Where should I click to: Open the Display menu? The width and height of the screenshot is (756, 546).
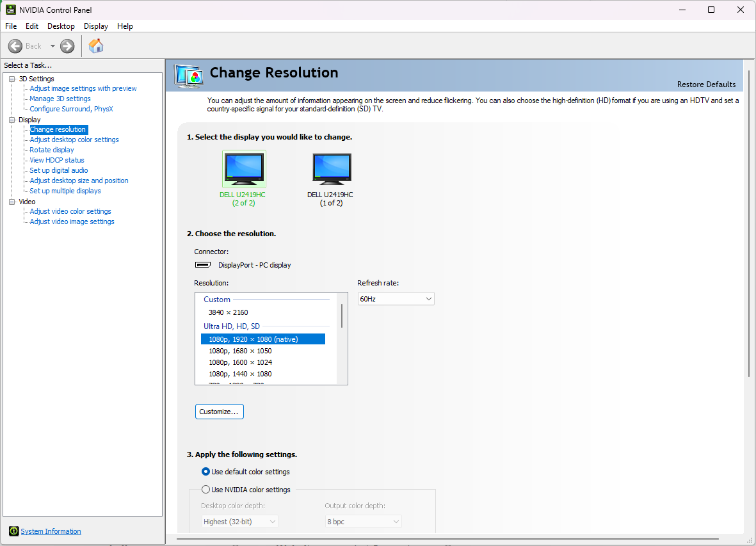point(96,26)
